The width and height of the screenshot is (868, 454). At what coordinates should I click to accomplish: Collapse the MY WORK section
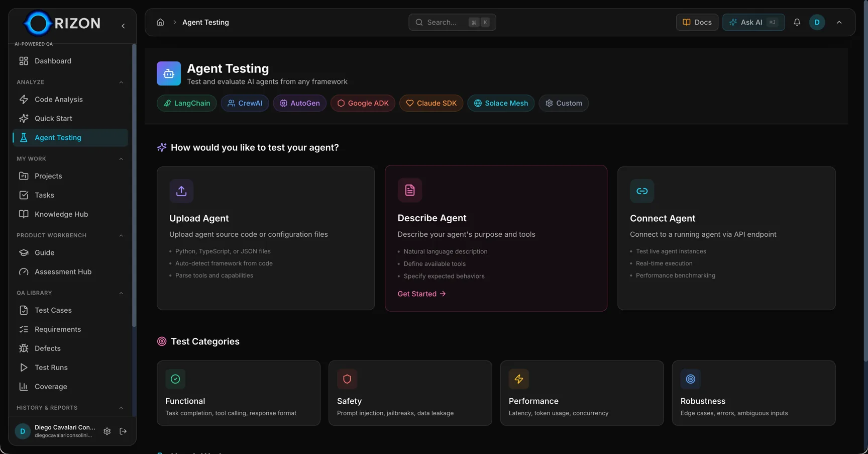(x=121, y=158)
